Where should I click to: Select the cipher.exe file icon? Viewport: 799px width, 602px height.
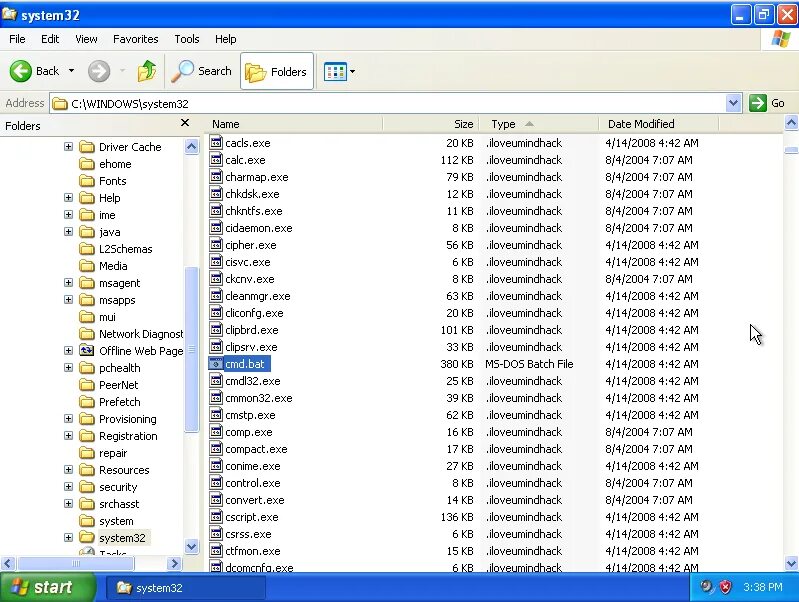(216, 245)
